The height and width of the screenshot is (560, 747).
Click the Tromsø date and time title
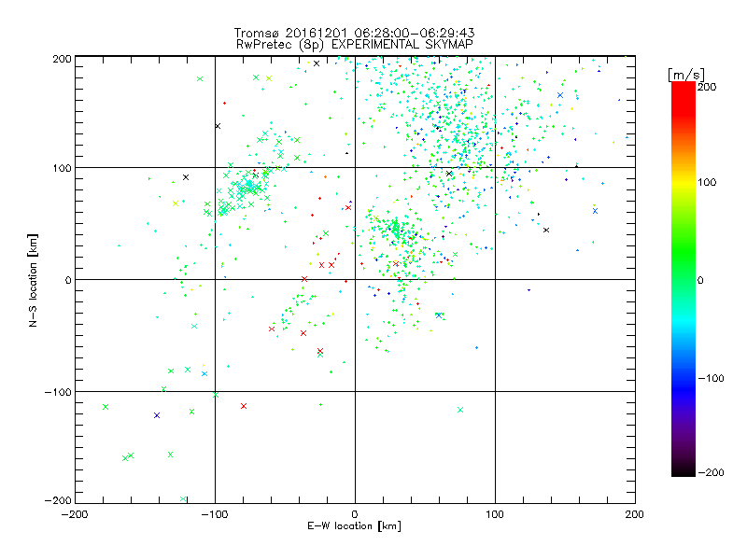(354, 33)
